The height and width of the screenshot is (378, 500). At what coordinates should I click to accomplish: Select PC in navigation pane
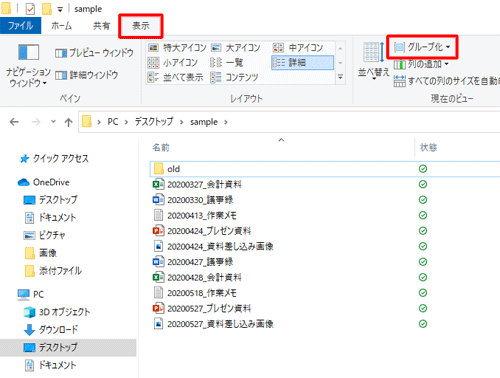click(31, 294)
